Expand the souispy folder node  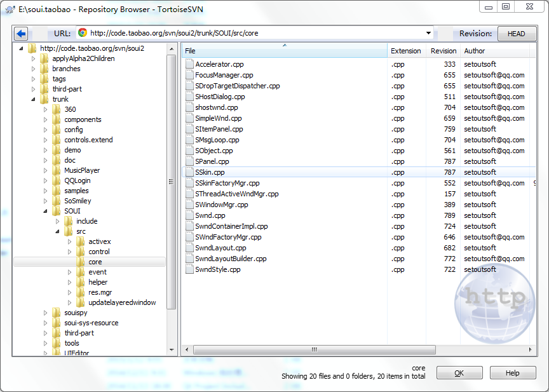pos(46,313)
